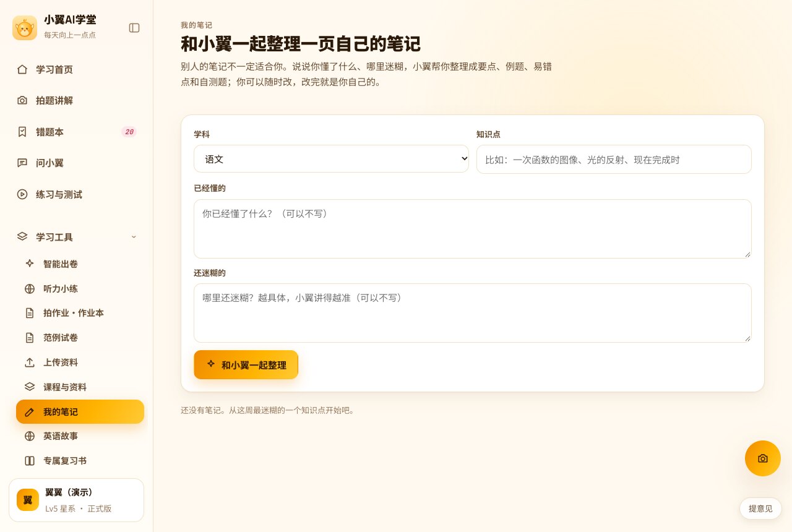Click into the 还迷糊的 text area
792x532 pixels.
(x=473, y=313)
